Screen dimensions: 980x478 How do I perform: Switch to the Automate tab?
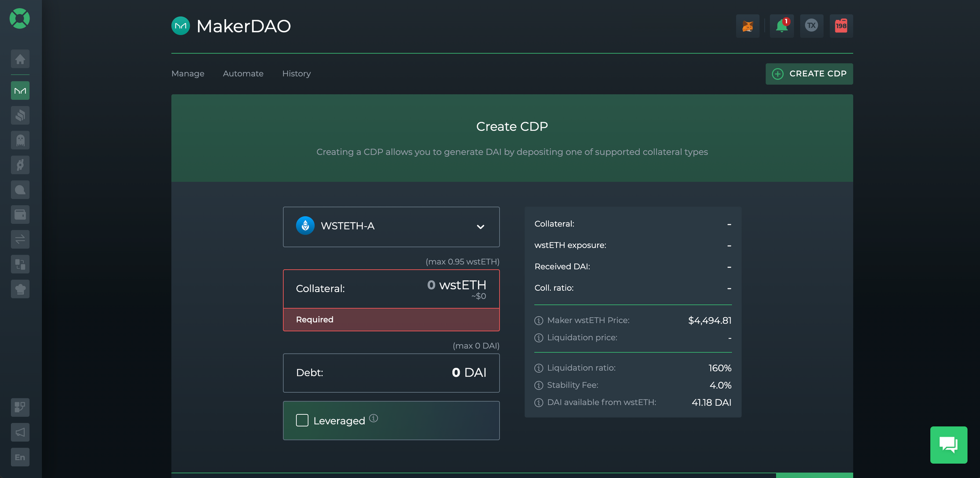pyautogui.click(x=243, y=74)
